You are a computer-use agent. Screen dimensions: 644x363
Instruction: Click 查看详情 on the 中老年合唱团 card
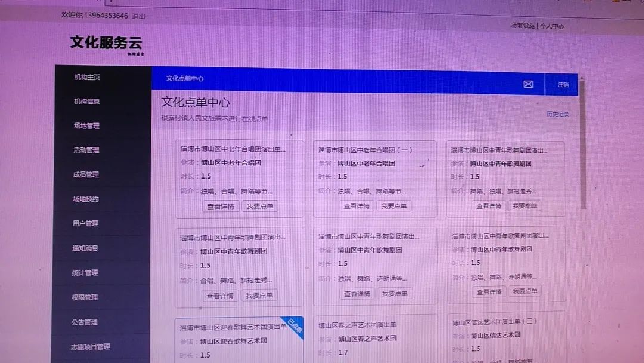click(x=221, y=205)
